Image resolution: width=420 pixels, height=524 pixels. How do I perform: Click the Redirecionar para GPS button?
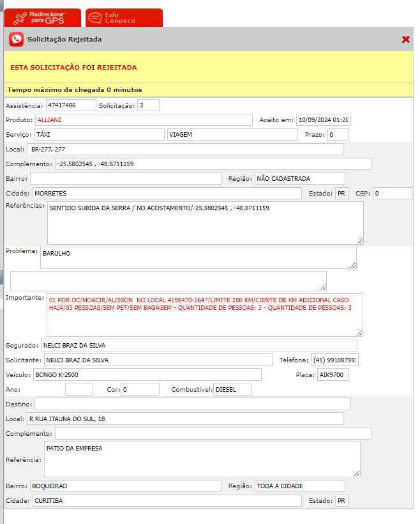point(42,18)
